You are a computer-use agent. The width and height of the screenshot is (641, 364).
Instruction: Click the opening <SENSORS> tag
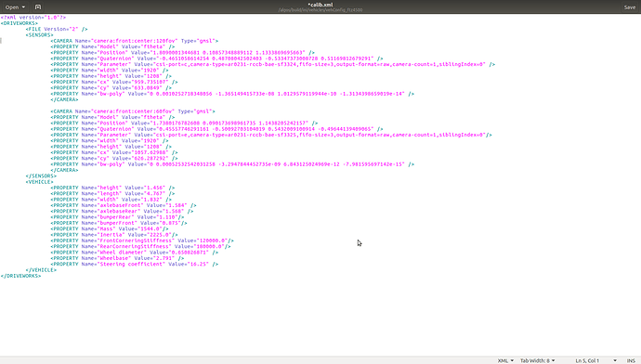39,35
